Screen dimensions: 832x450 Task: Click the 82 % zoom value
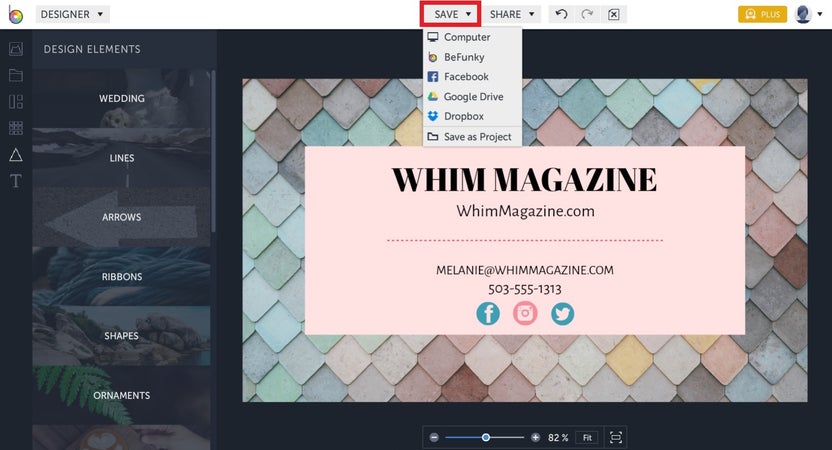tap(558, 438)
